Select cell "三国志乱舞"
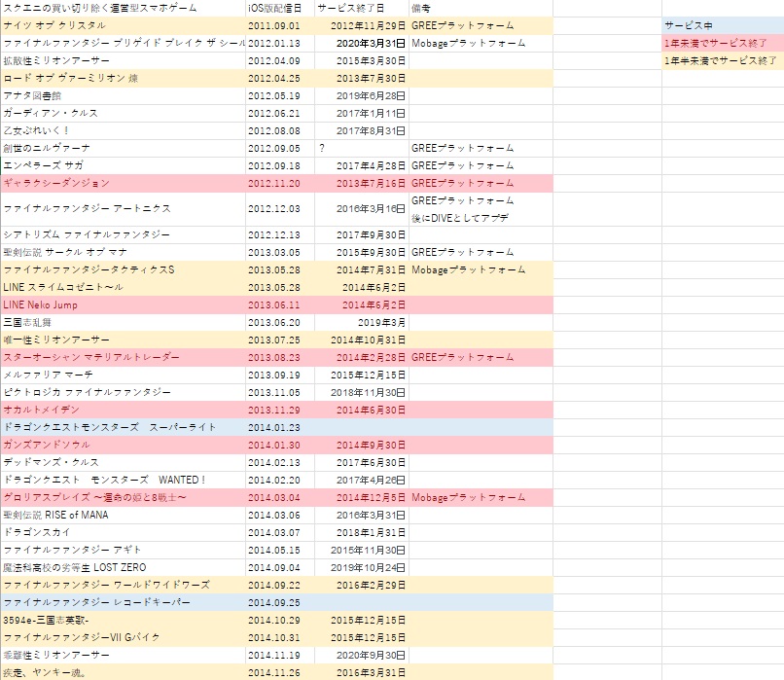The image size is (784, 680). click(123, 322)
